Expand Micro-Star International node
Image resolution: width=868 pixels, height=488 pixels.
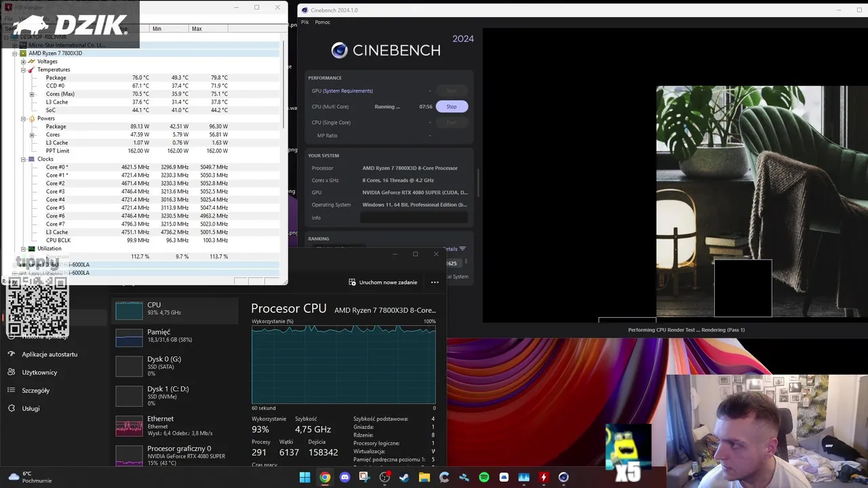coord(14,45)
